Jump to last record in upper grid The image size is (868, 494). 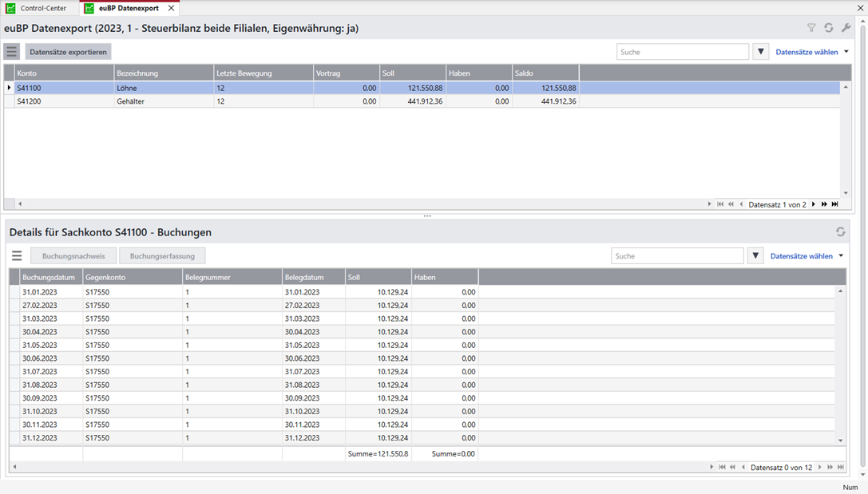tap(835, 204)
